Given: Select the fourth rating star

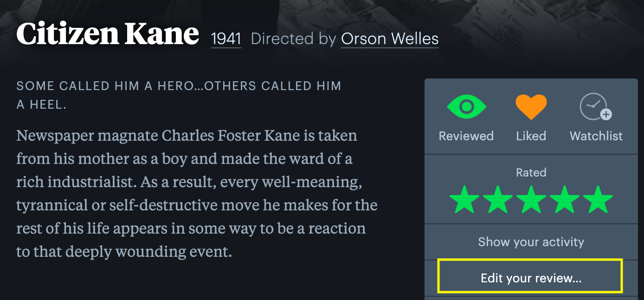Looking at the screenshot, I should tap(565, 200).
